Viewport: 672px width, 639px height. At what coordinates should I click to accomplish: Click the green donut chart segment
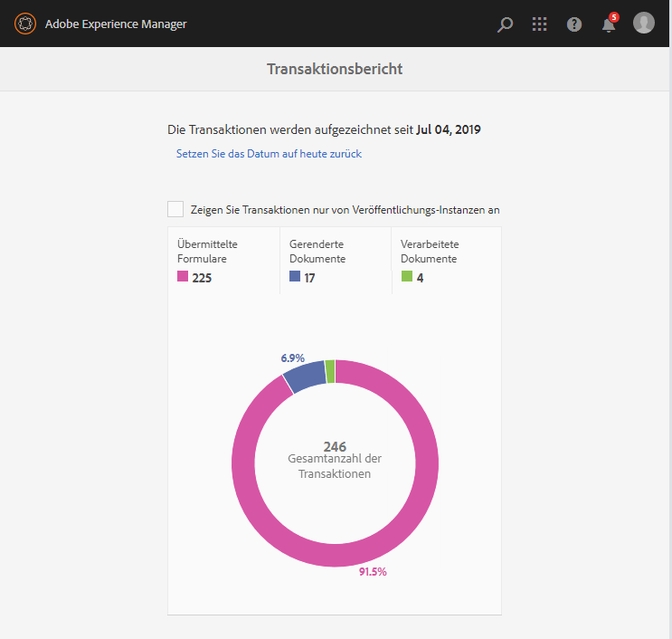[330, 371]
